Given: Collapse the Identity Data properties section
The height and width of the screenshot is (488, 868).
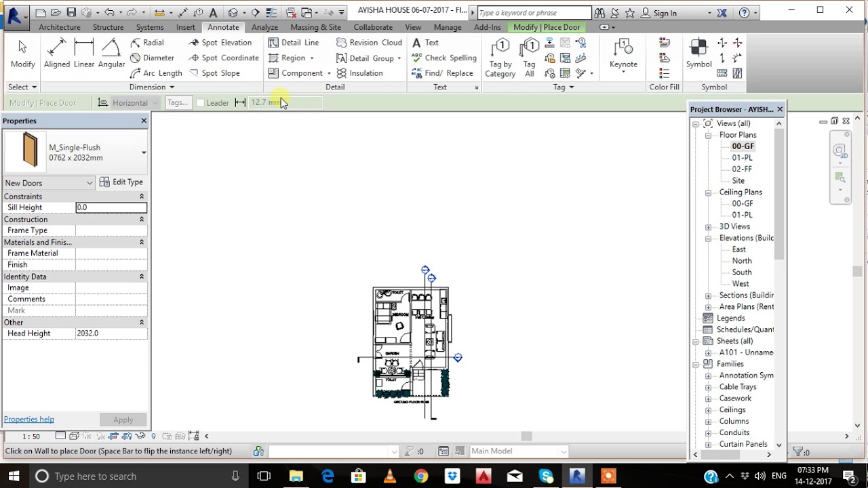Looking at the screenshot, I should tap(142, 277).
